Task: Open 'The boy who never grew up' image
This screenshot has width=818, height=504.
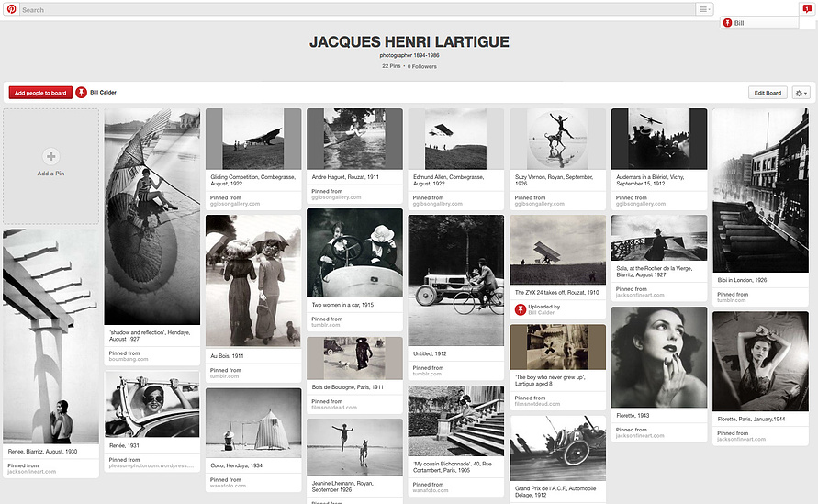Action: [557, 348]
